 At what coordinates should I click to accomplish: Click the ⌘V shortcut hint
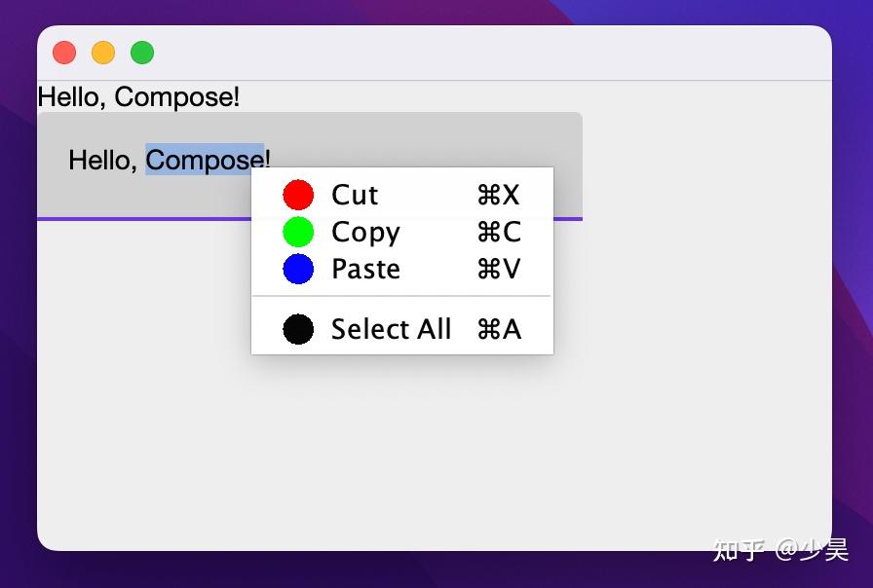498,269
